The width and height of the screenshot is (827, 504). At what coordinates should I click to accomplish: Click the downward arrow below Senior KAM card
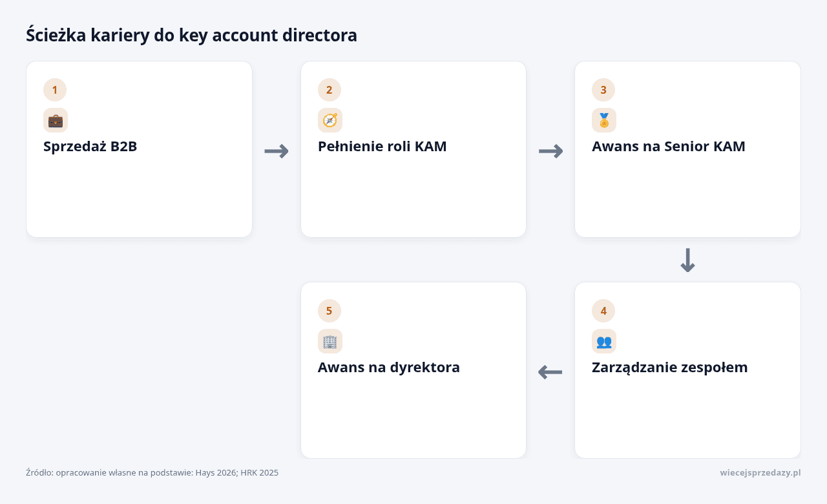point(687,260)
